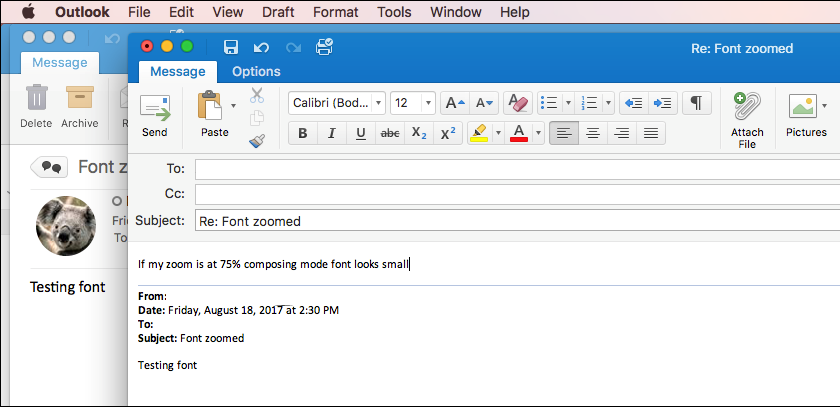This screenshot has height=407, width=840.
Task: Open numbering style dropdown arrow
Action: click(609, 103)
